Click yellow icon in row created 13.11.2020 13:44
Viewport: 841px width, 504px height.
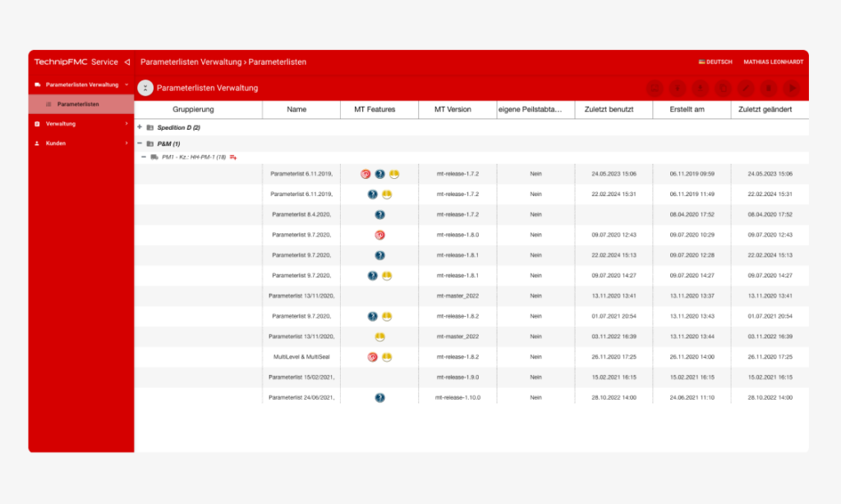point(379,337)
